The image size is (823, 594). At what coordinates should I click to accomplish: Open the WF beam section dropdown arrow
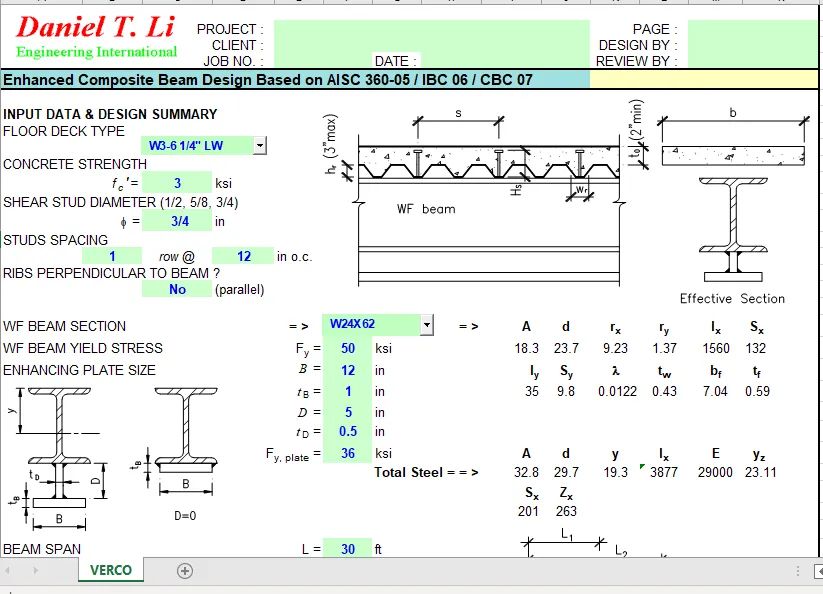coord(427,325)
